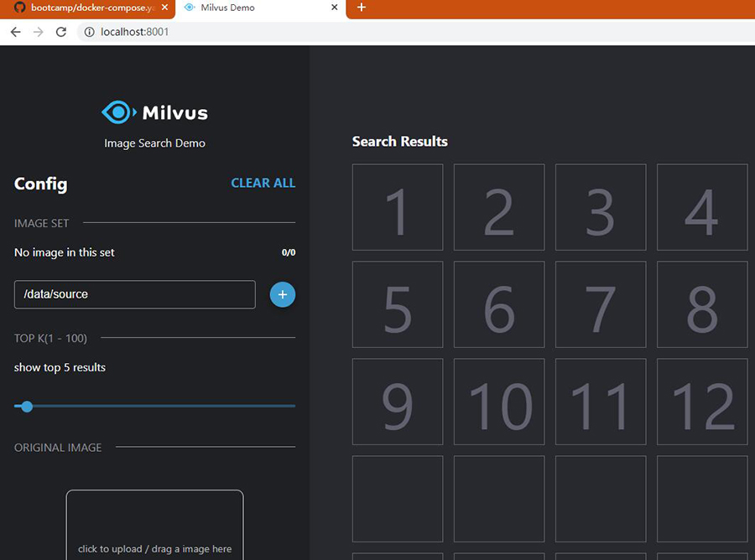Select search result placeholder 11

[601, 402]
